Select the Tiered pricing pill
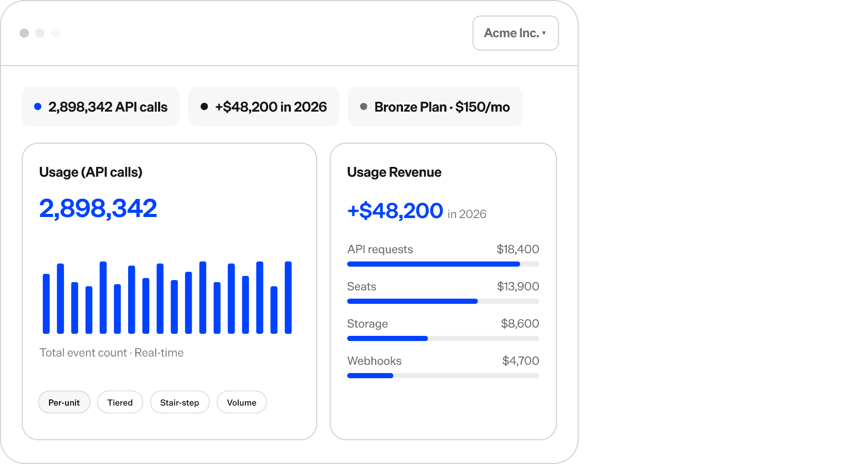 (x=120, y=402)
